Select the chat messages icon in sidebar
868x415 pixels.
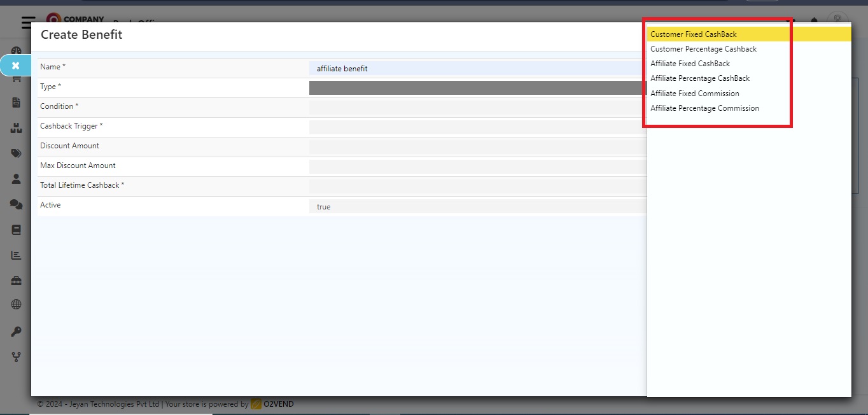pos(16,204)
